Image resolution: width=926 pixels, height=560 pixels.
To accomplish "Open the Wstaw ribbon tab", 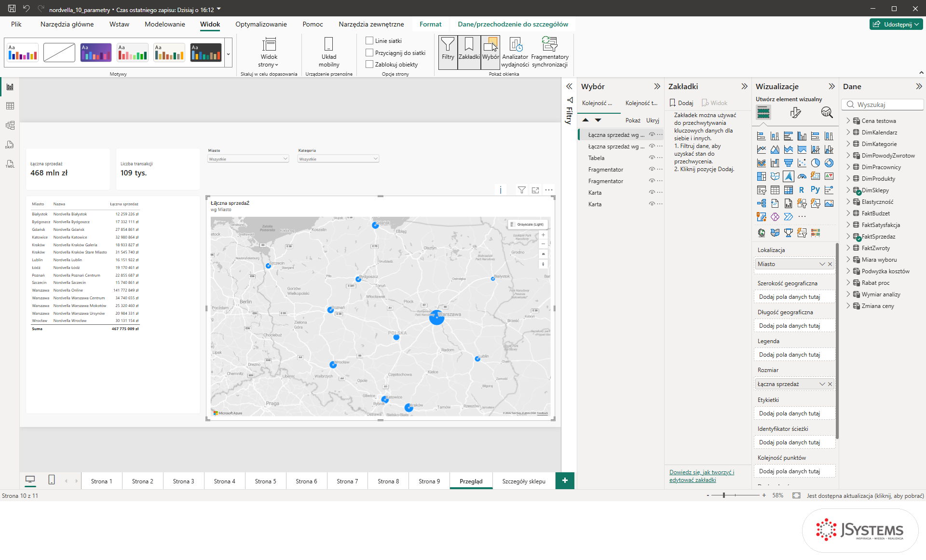I will pos(119,24).
